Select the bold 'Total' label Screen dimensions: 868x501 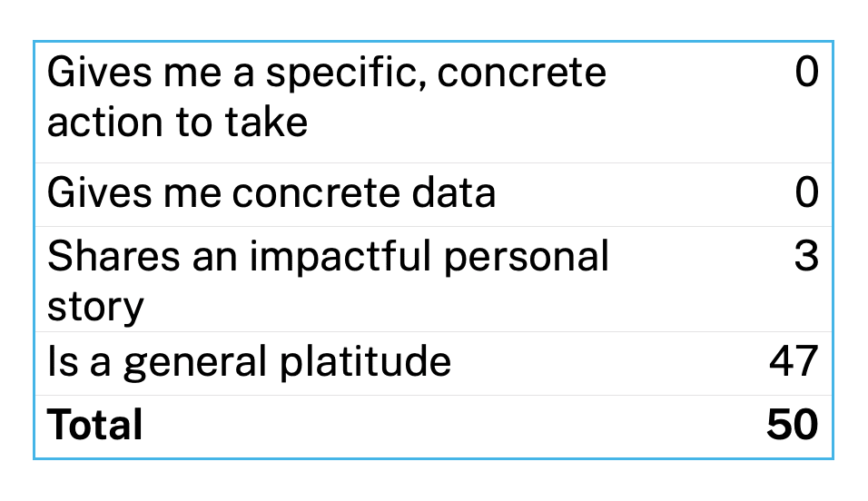pos(95,425)
